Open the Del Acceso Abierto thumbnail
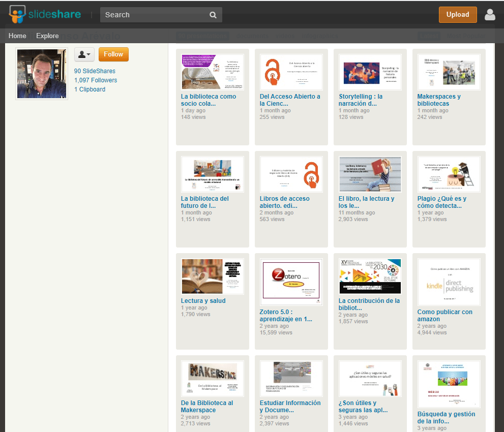Screen dimensions: 504x432 (x=291, y=72)
